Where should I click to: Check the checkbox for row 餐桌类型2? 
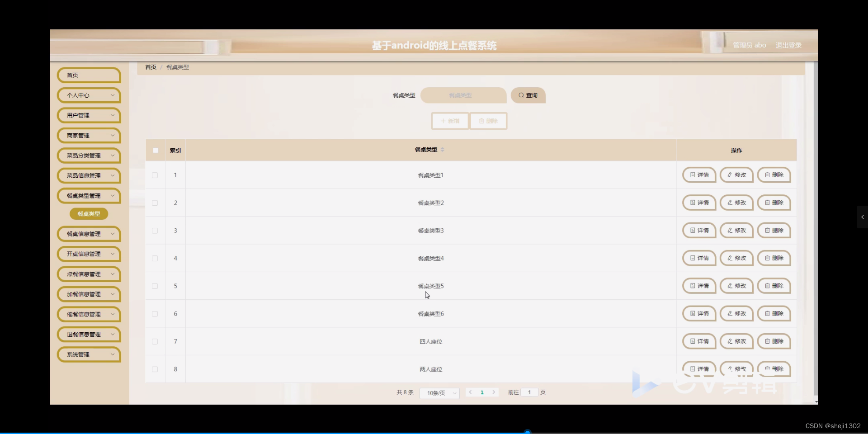(155, 203)
